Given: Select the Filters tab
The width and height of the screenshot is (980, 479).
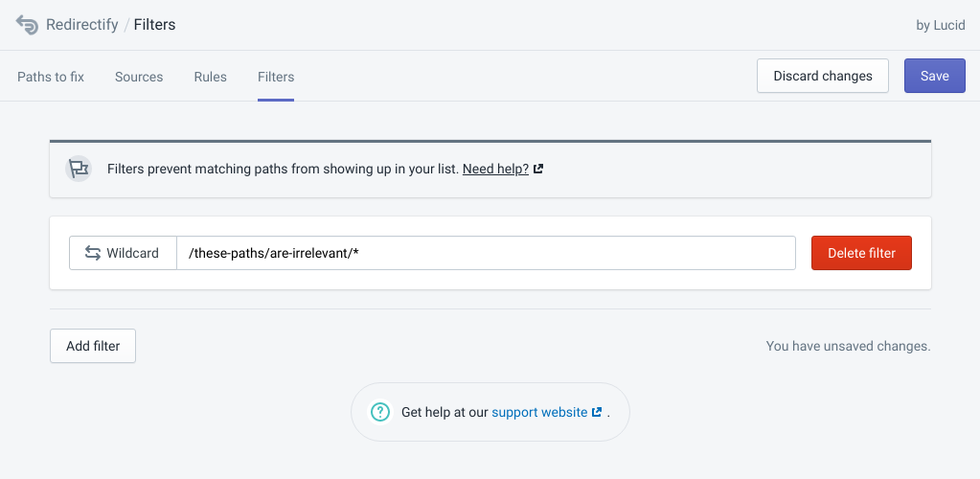Looking at the screenshot, I should click(x=276, y=77).
